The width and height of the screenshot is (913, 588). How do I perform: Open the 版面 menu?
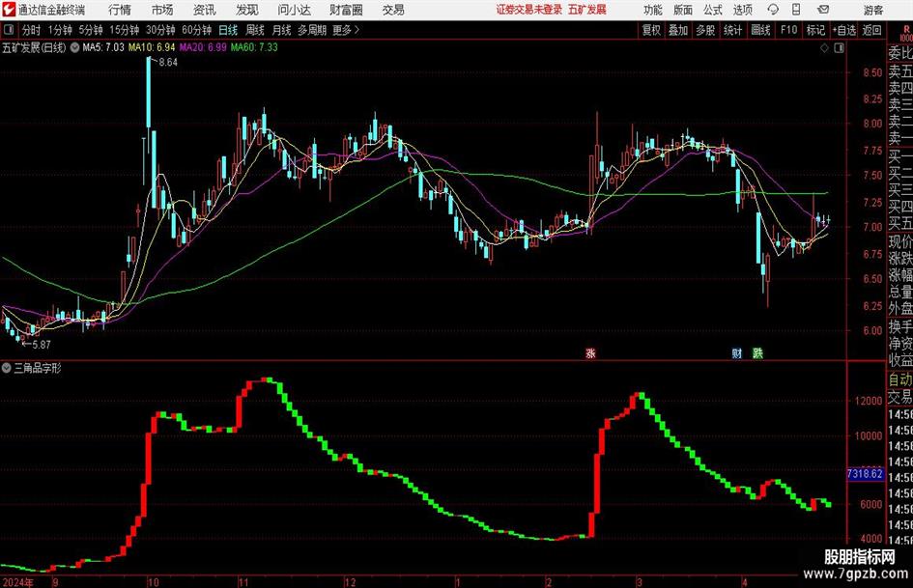click(683, 10)
